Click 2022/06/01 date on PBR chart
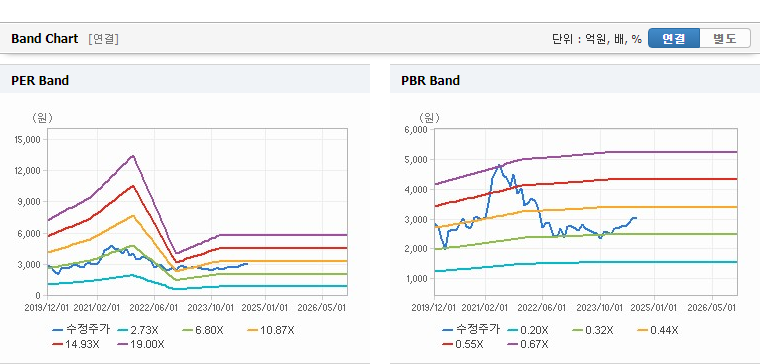Screen dimensions: 760x364 click(x=542, y=307)
